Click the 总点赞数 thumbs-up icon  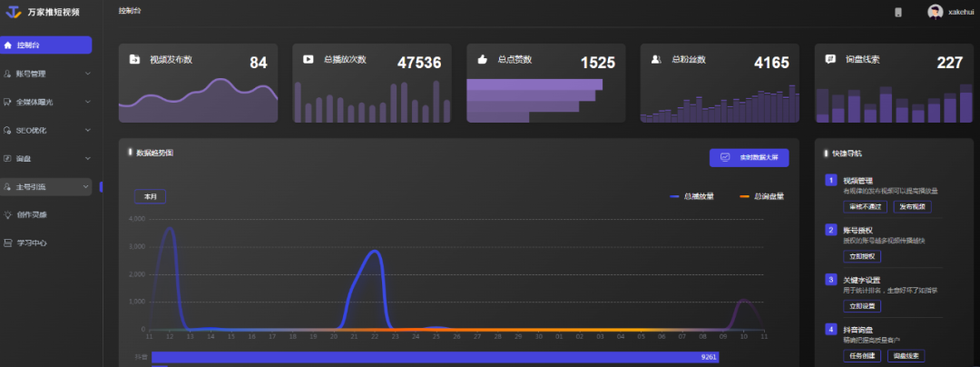[482, 60]
